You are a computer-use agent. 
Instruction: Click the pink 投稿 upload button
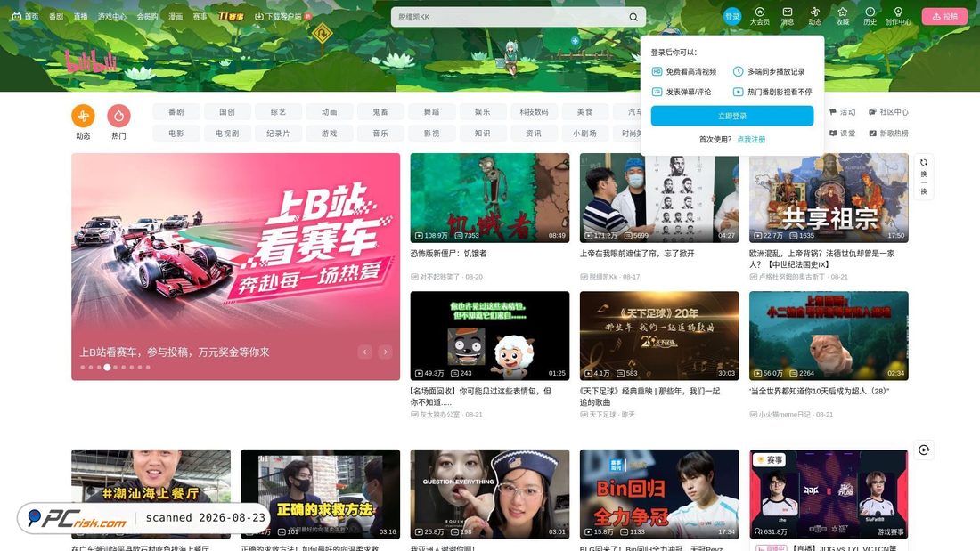(x=944, y=17)
